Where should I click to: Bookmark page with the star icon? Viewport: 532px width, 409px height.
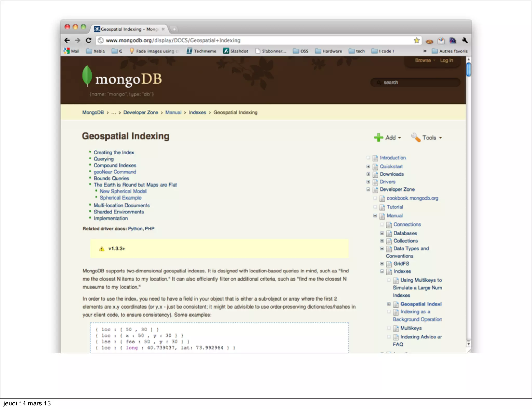point(416,40)
